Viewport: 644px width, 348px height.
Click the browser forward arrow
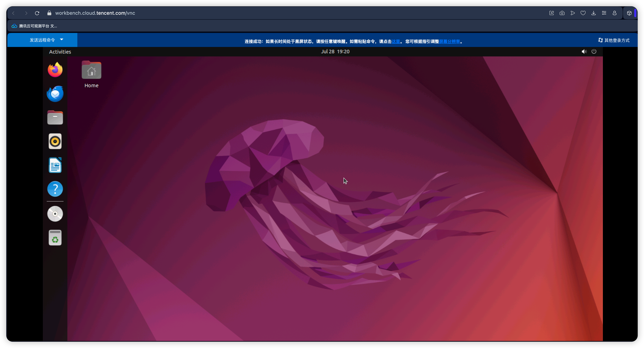point(26,13)
